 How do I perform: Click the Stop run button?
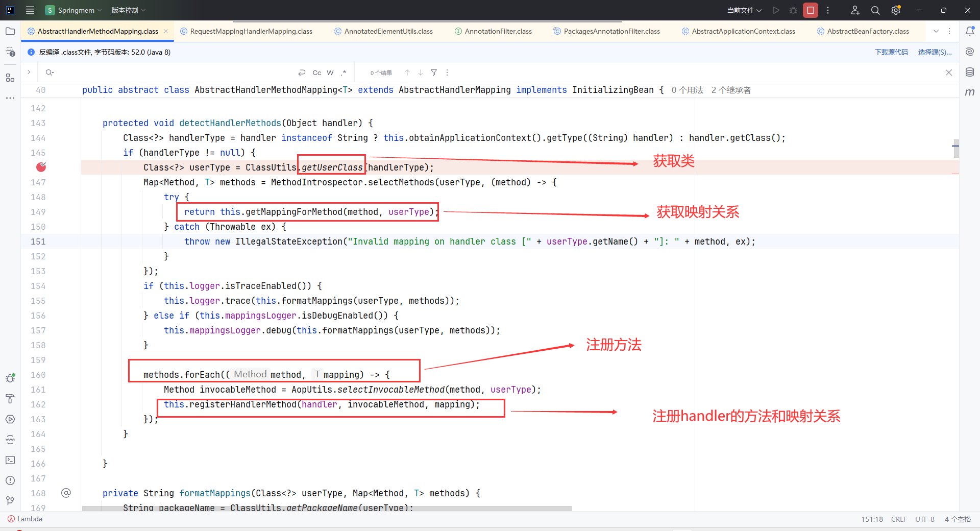(x=810, y=10)
